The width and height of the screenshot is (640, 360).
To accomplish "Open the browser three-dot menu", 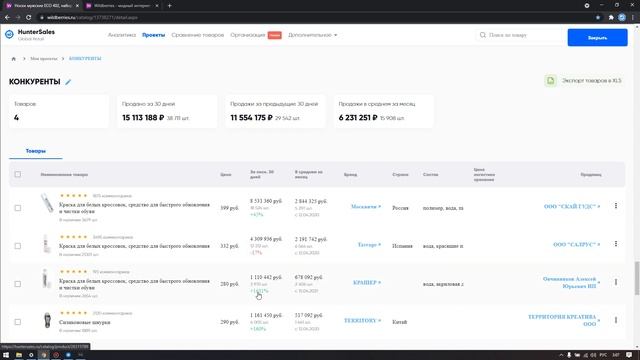I will pos(633,18).
